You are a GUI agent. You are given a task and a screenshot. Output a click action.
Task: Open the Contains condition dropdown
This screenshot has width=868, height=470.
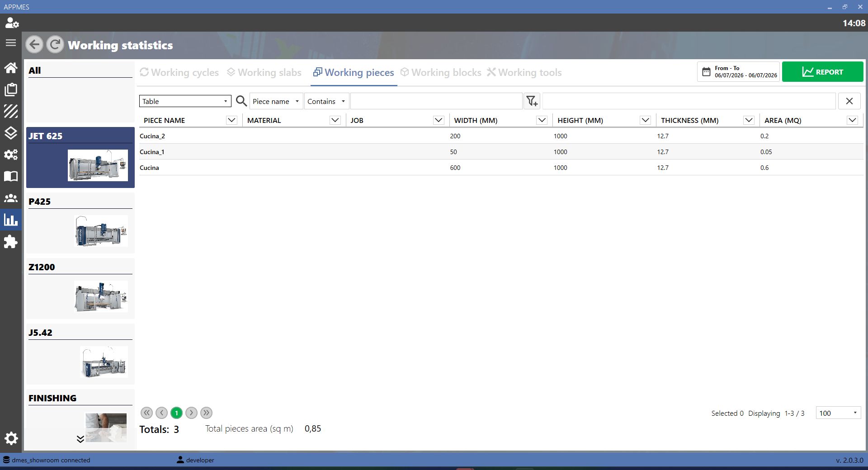pyautogui.click(x=326, y=101)
